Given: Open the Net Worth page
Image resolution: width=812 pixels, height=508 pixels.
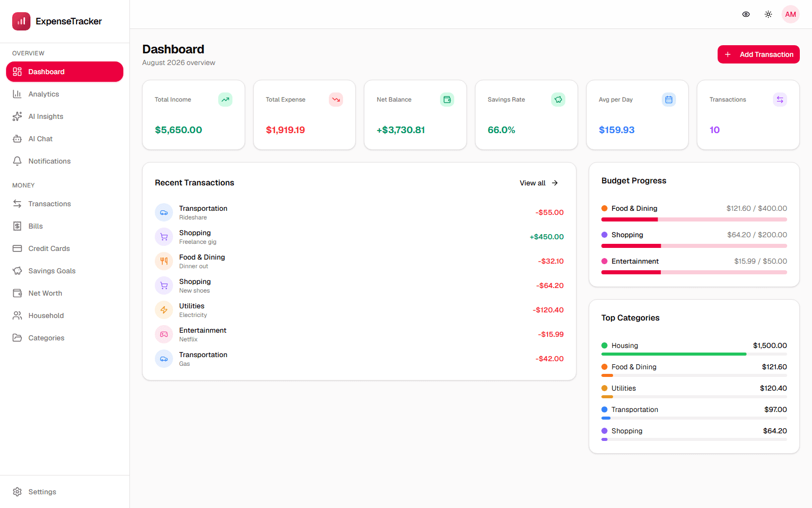Looking at the screenshot, I should tap(64, 293).
